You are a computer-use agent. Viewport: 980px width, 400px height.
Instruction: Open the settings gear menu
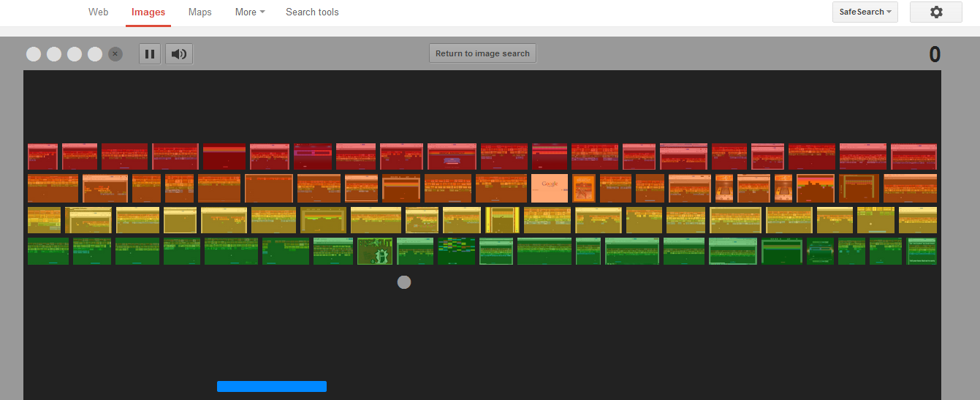point(935,12)
